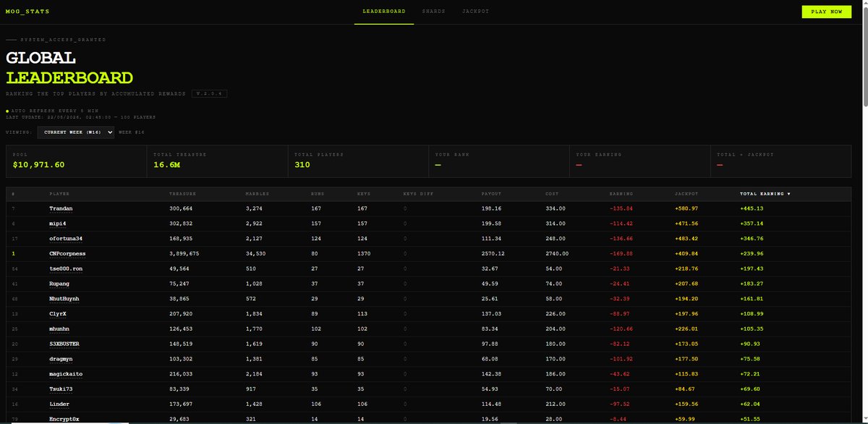Open player Trandan's profile link
Image resolution: width=868 pixels, height=424 pixels.
[x=61, y=208]
